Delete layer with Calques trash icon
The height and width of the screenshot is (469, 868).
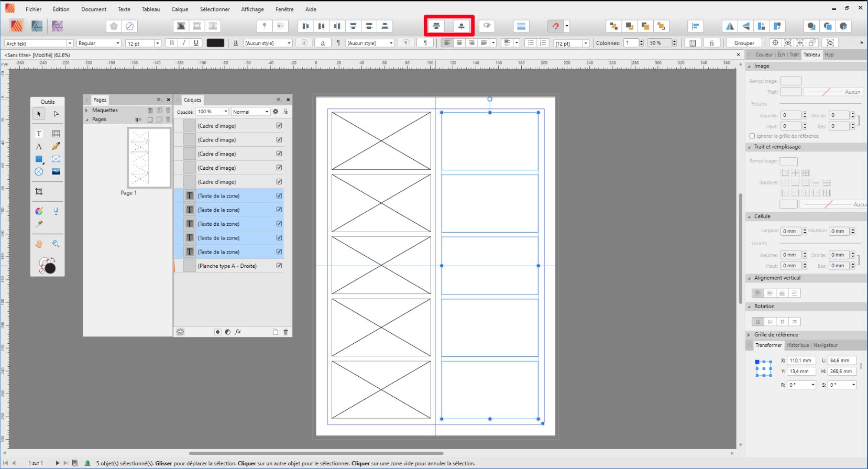tap(285, 332)
